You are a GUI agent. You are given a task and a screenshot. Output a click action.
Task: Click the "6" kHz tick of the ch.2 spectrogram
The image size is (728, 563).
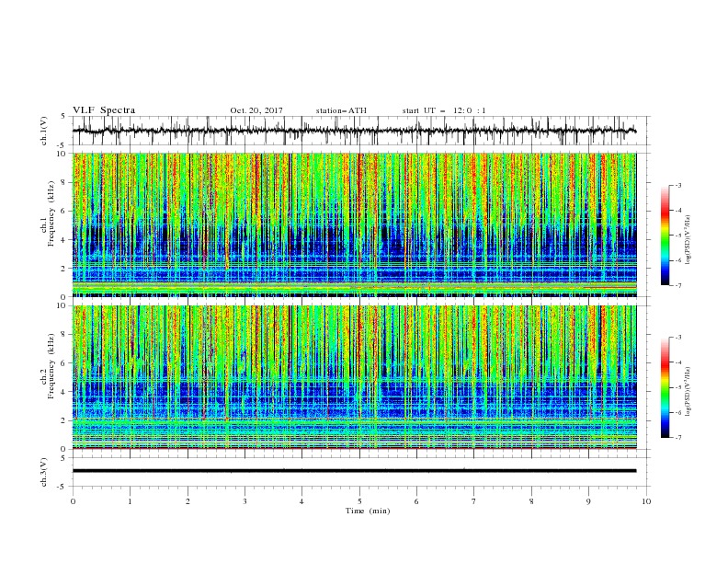pyautogui.click(x=63, y=363)
